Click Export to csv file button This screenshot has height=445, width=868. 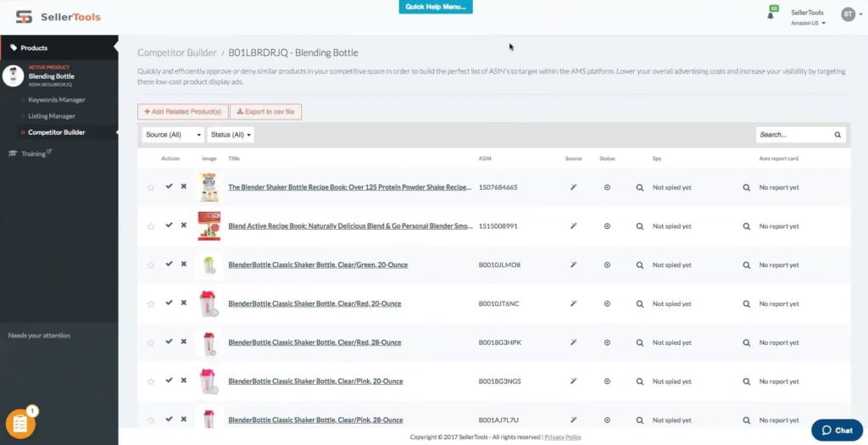[265, 112]
